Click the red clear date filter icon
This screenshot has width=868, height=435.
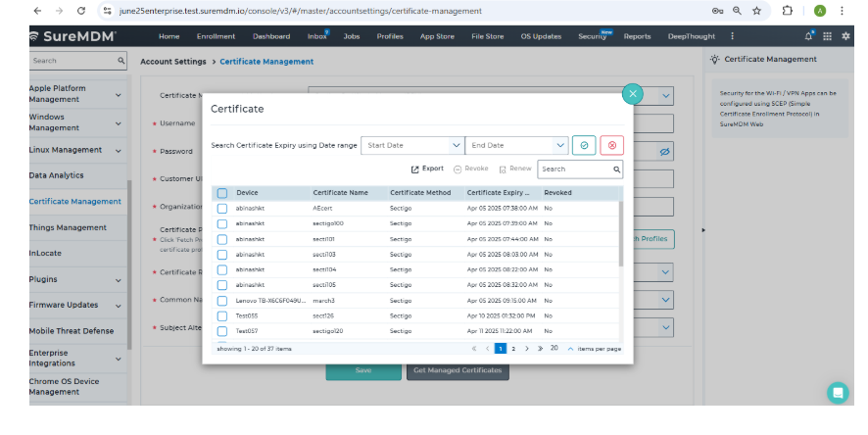[x=611, y=145]
